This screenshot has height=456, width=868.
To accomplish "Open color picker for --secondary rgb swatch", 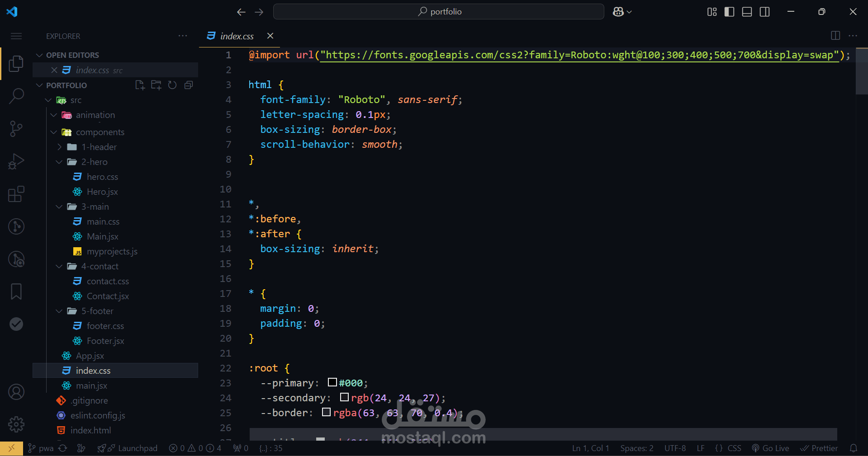I will 344,397.
